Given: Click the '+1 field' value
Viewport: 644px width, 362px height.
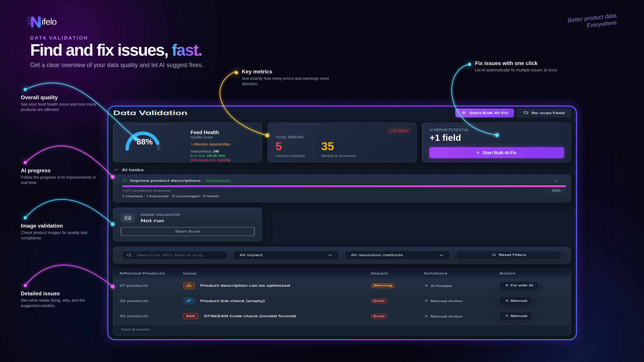Looking at the screenshot, I should tap(445, 138).
